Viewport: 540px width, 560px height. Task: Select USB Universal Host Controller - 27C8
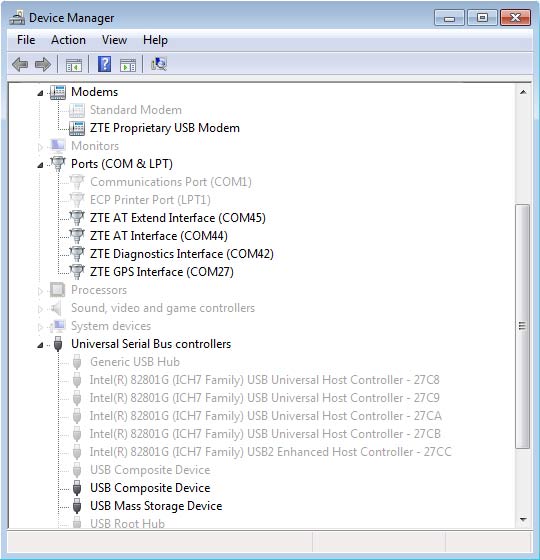(x=265, y=380)
